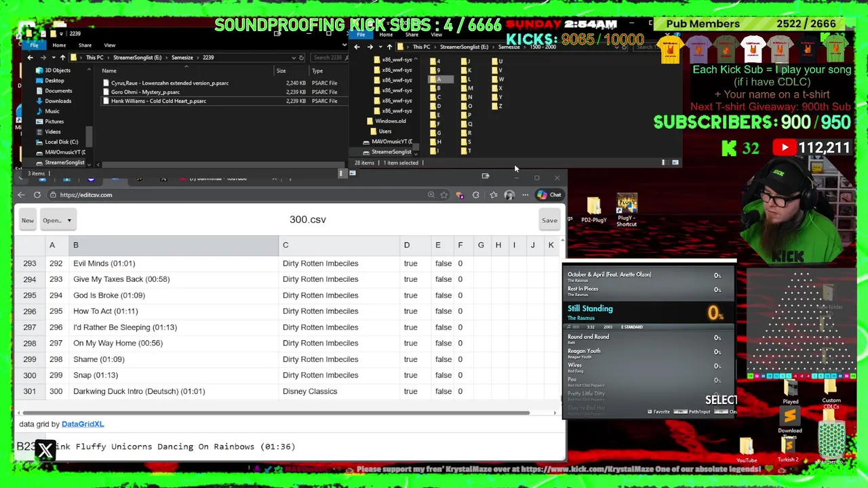Viewport: 868px width, 488px height.
Task: Select Local Disk (C:) in 2239 Explorer sidebar
Action: 61,142
